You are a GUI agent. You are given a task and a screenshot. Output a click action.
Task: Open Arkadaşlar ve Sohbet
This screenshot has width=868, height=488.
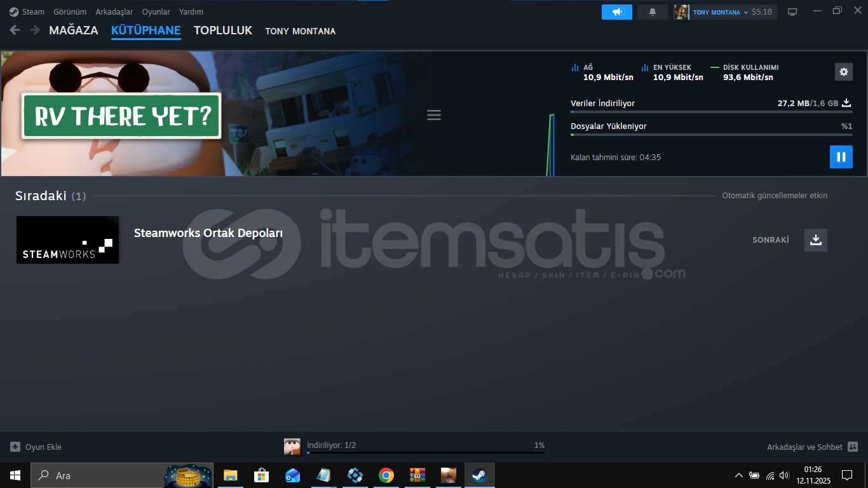tap(805, 447)
